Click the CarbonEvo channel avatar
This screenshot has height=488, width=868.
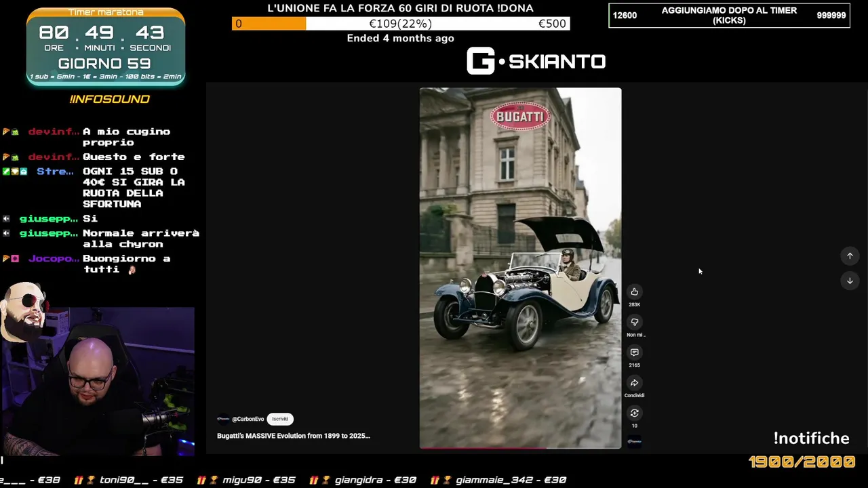(223, 419)
